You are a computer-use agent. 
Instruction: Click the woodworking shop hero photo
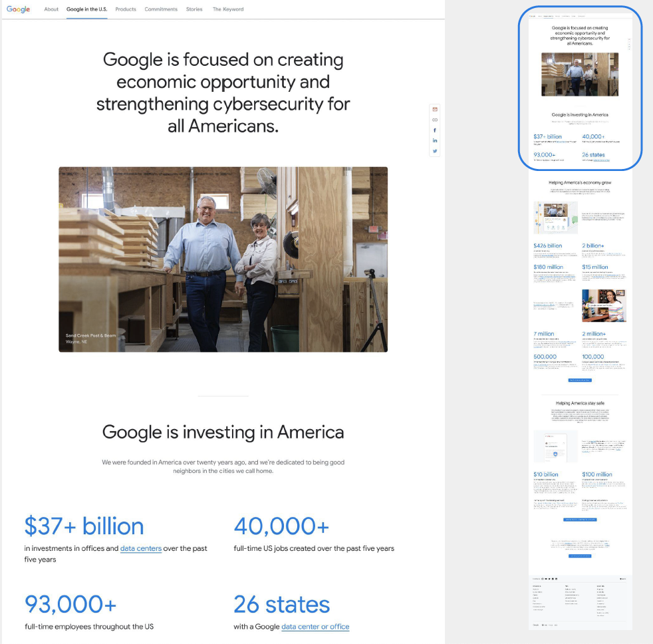[x=223, y=259]
